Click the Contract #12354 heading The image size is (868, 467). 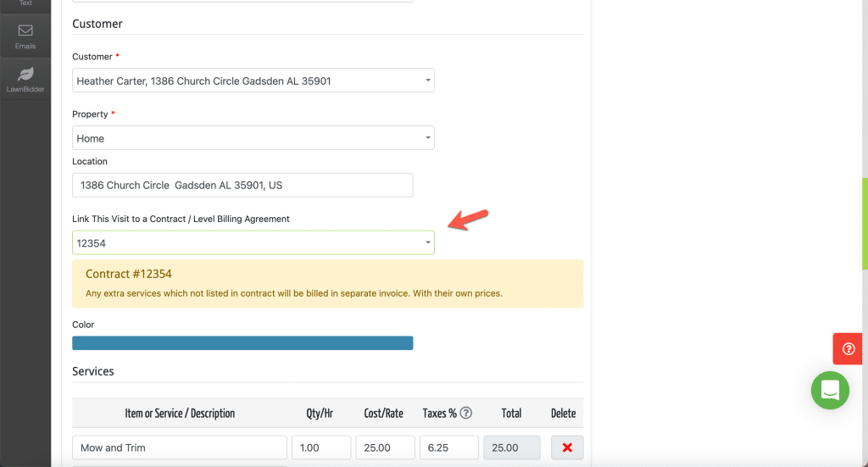(x=129, y=274)
